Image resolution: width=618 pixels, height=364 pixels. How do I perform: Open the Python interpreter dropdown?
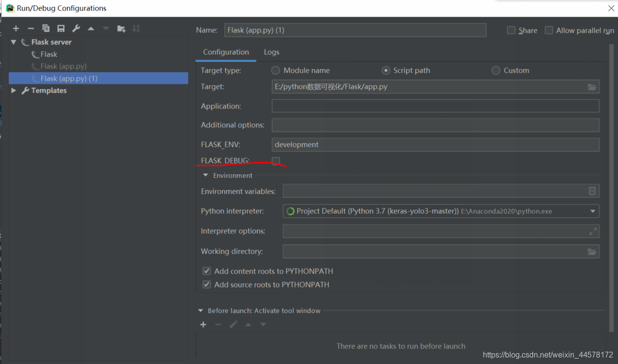pyautogui.click(x=593, y=211)
